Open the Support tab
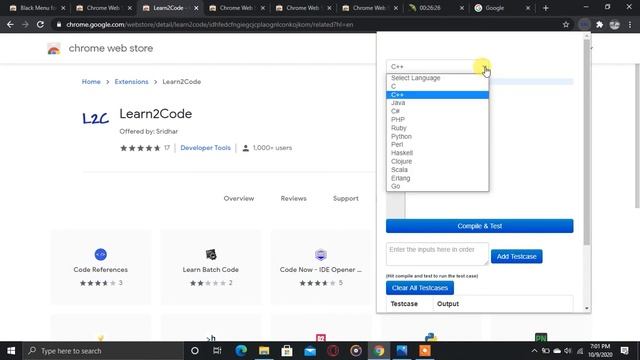The width and height of the screenshot is (640, 360). click(x=346, y=198)
